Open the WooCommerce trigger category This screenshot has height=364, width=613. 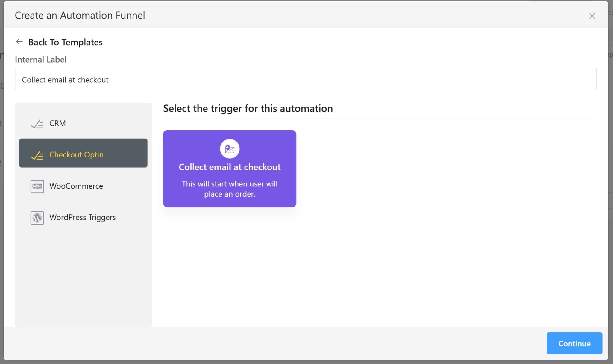coord(76,186)
